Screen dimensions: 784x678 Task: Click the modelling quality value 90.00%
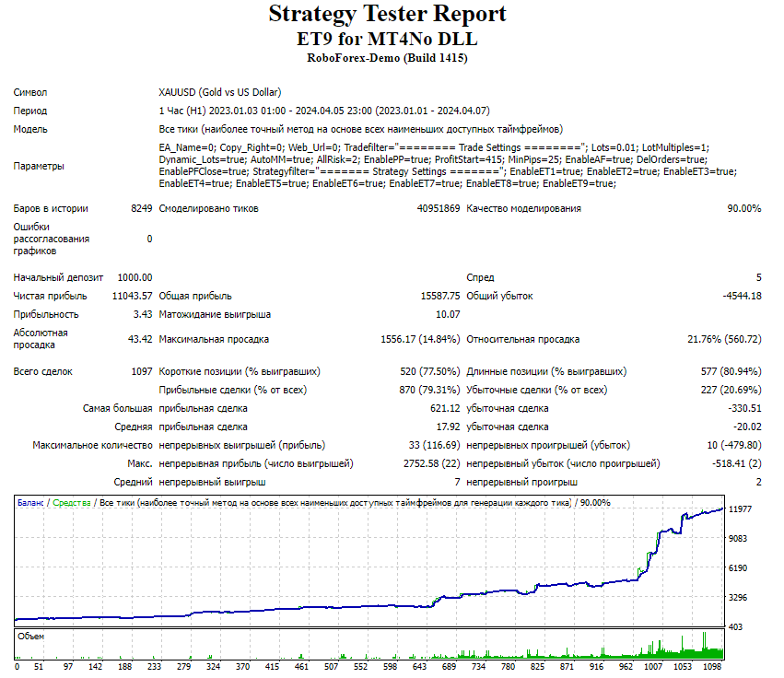[744, 208]
